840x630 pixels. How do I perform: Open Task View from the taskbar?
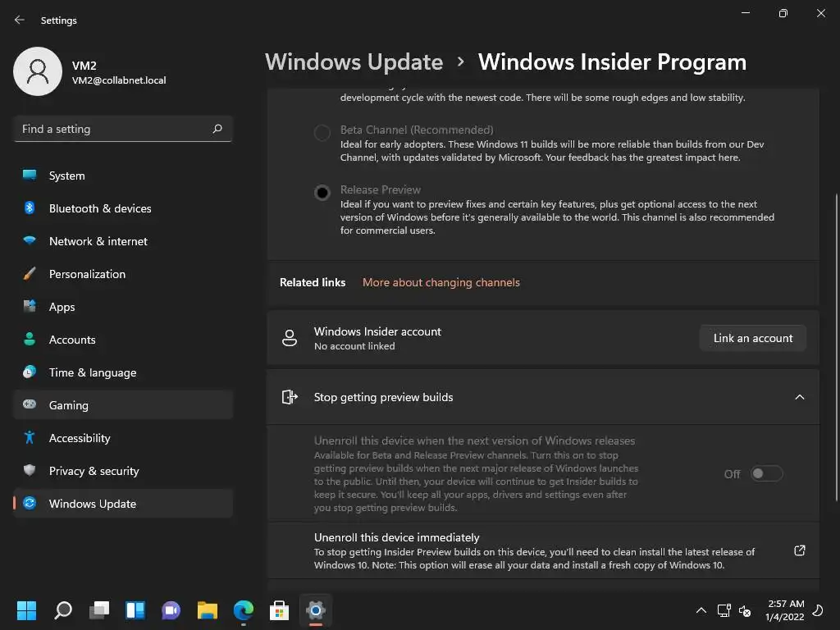coord(99,610)
